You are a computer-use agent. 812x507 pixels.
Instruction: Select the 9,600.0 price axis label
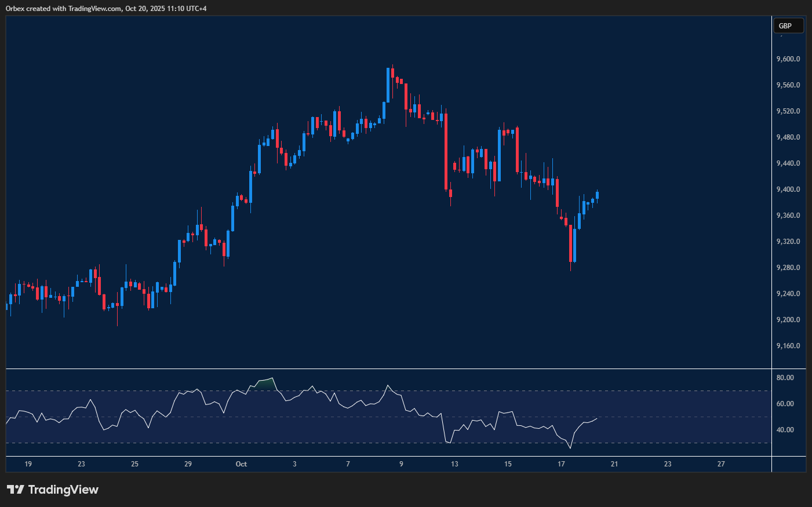pyautogui.click(x=788, y=59)
